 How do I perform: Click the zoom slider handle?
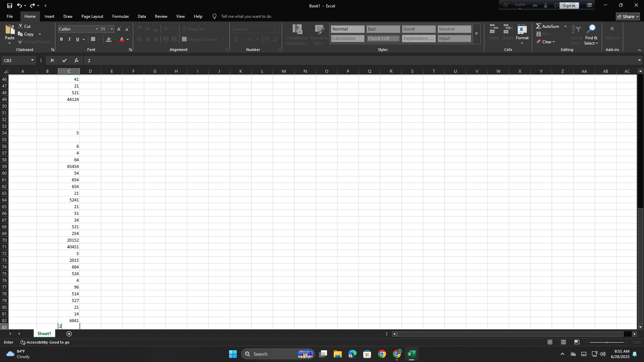(x=607, y=342)
